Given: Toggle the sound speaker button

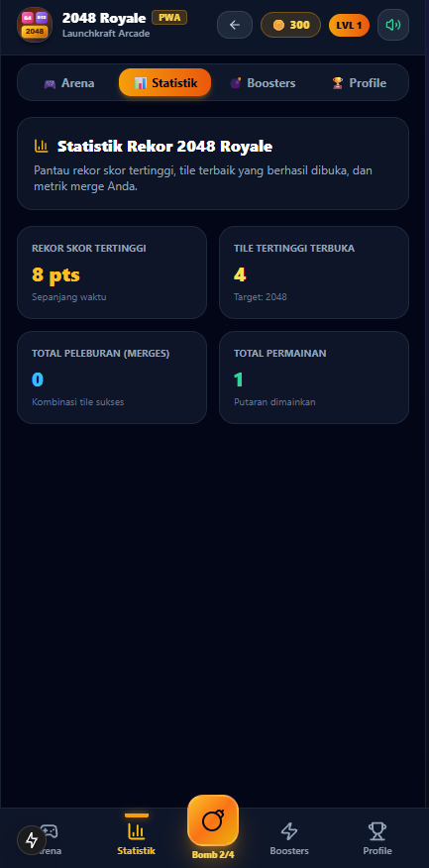Looking at the screenshot, I should click(393, 25).
